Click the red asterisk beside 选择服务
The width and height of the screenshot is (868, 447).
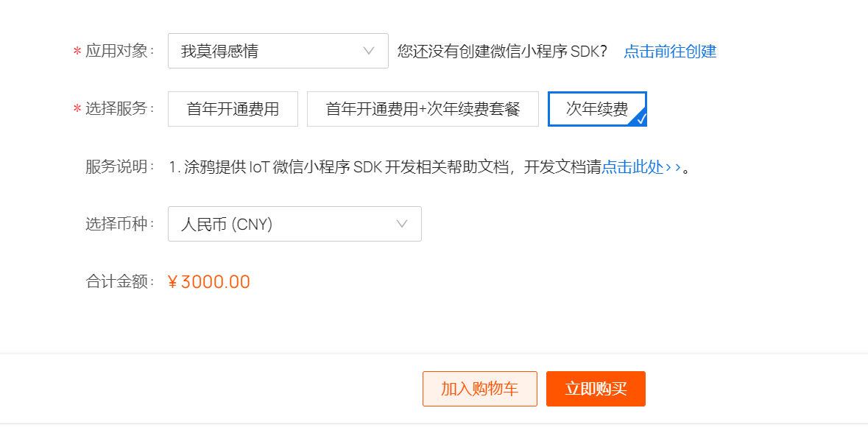[x=77, y=110]
